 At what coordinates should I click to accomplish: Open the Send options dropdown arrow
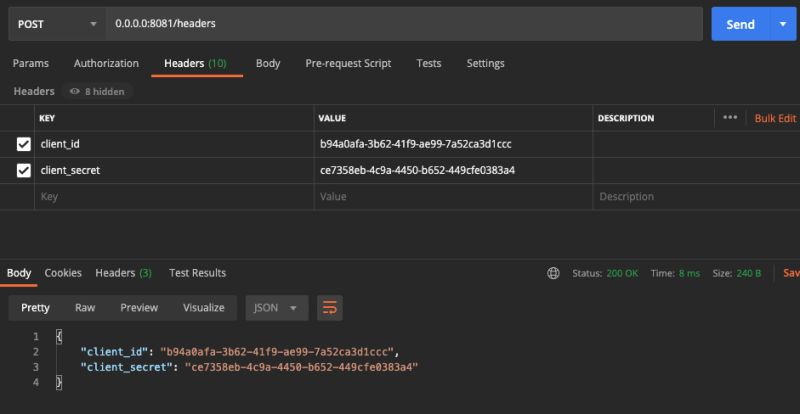click(783, 24)
